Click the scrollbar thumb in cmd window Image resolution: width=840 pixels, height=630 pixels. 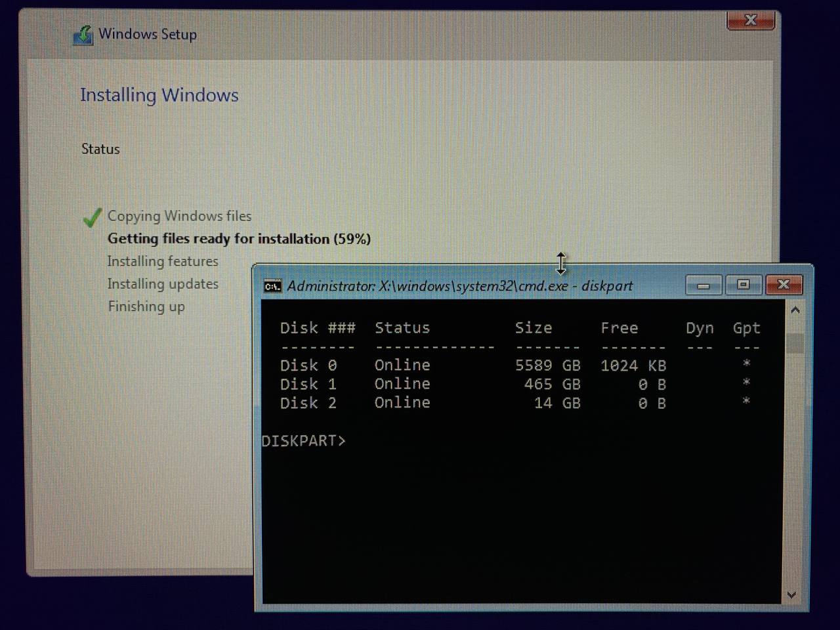[x=795, y=343]
